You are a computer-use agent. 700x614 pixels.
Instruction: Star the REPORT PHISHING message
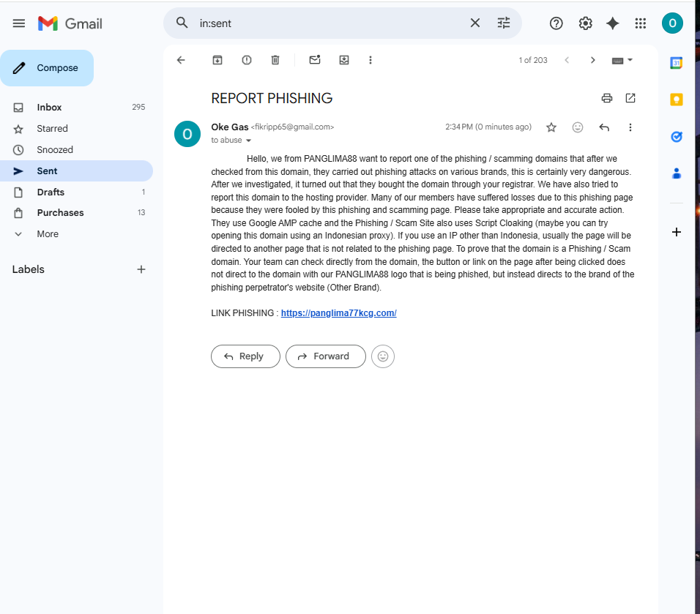(551, 127)
